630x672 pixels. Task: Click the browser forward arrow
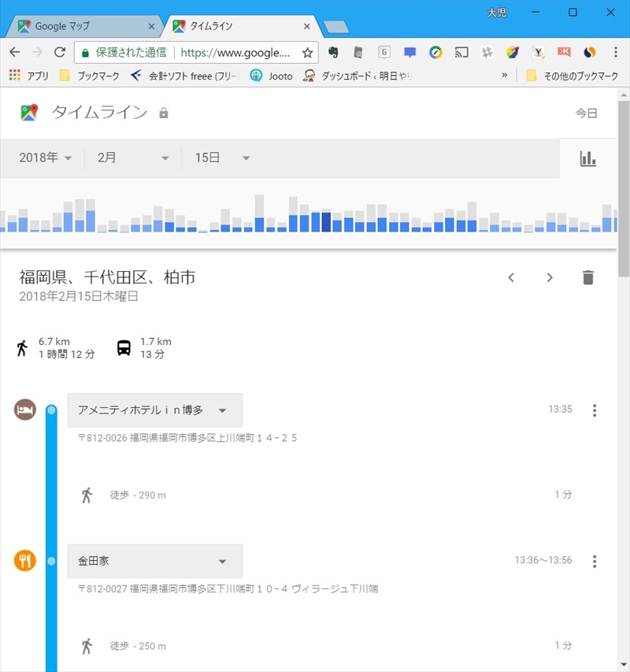click(38, 52)
